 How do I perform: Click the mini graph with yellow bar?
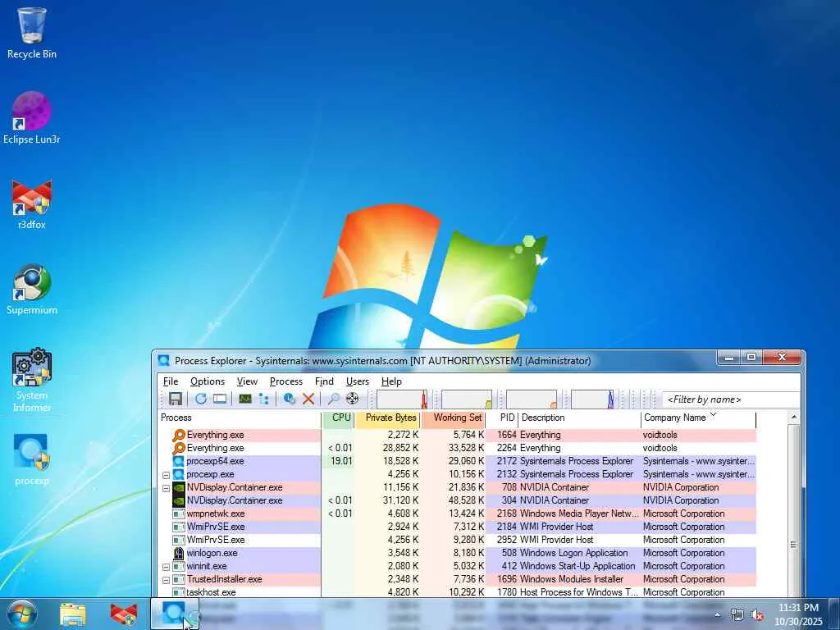coord(467,399)
